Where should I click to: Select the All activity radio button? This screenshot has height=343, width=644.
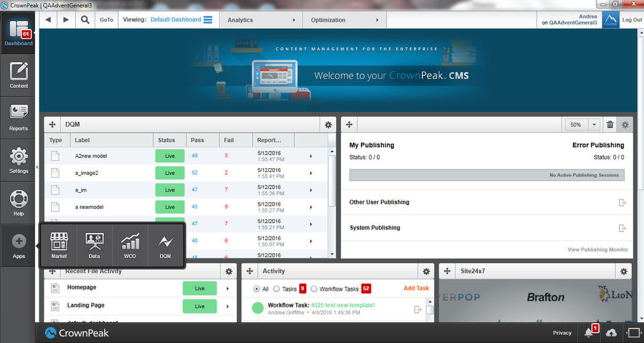[257, 289]
